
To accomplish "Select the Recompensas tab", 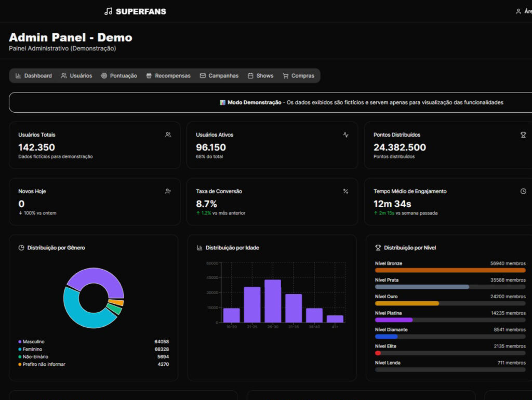I will (x=168, y=76).
